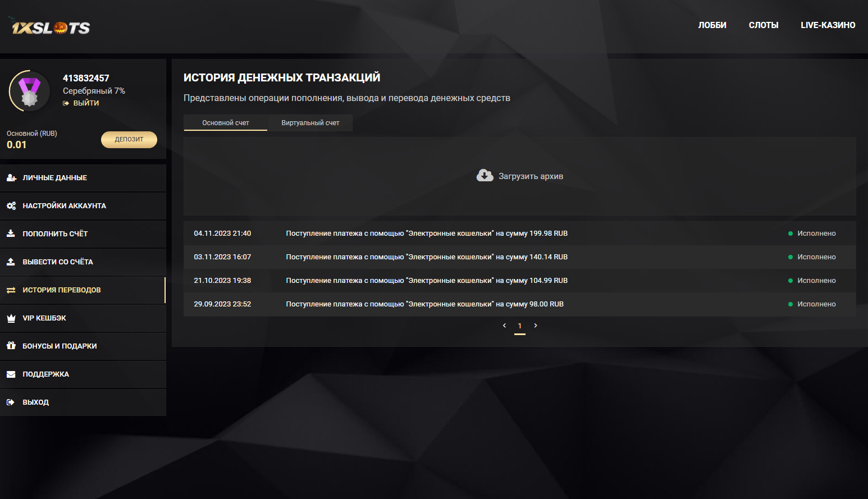Go to previous page arrow

[x=504, y=326]
